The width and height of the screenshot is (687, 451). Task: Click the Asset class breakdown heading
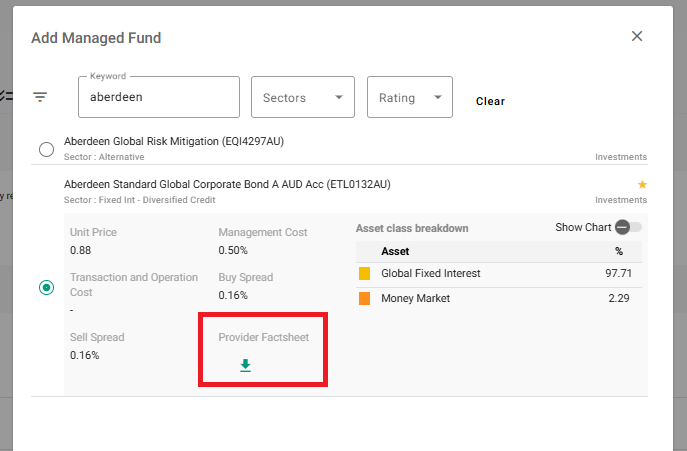pos(412,228)
